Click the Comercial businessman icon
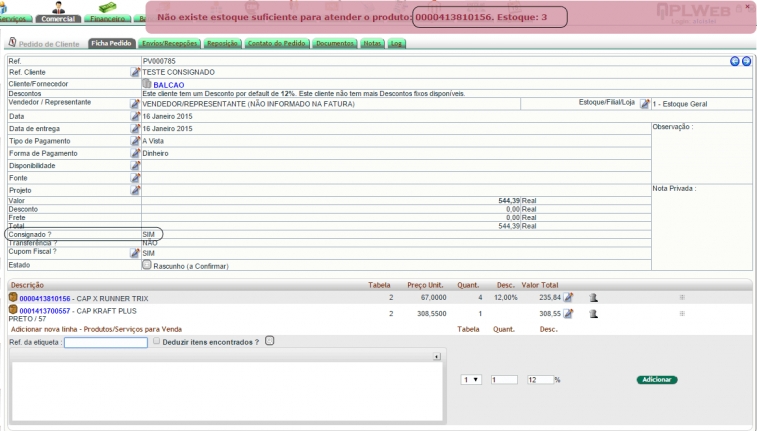The image size is (757, 431). click(x=58, y=7)
